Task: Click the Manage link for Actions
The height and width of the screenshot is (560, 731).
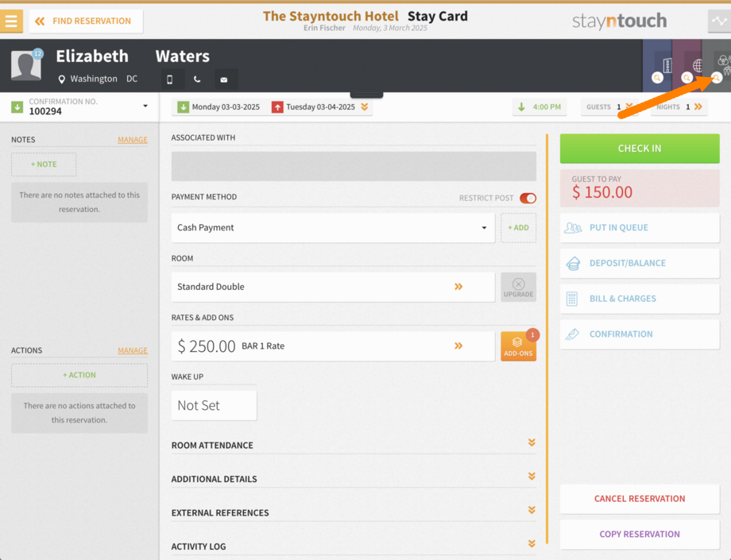Action: tap(133, 350)
